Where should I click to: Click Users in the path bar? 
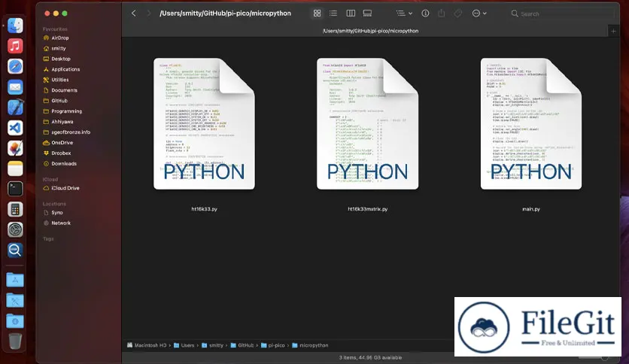tap(184, 345)
